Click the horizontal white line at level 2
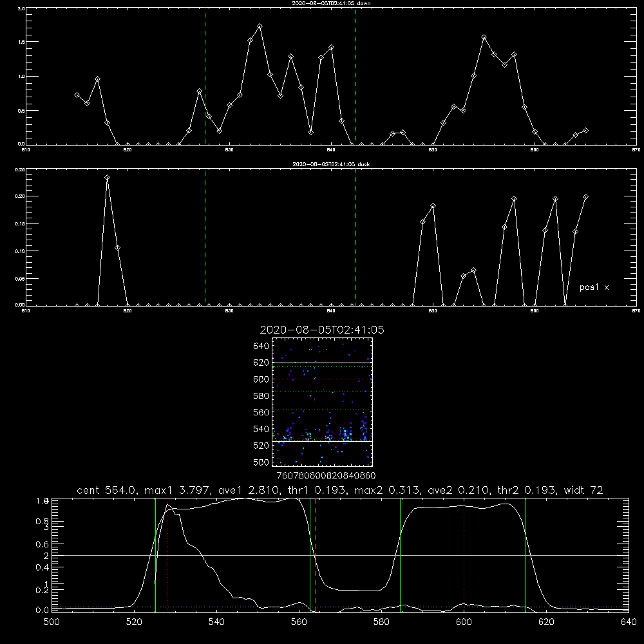 pos(340,555)
